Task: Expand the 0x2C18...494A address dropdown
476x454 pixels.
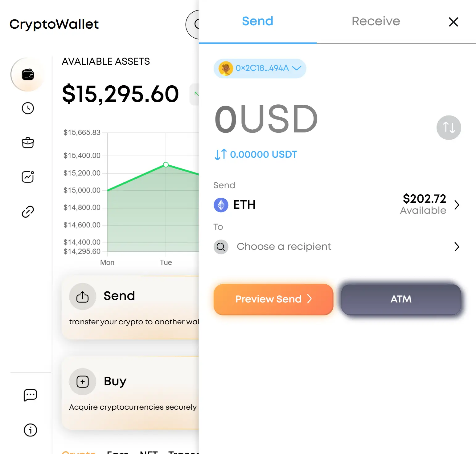Action: (x=260, y=68)
